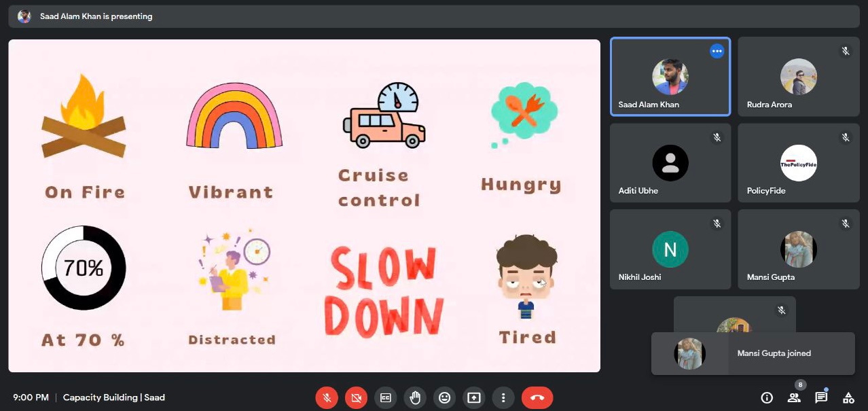Click muted mic icon on Nikhil Joshi tile
Screen dimensions: 868x411
pos(717,224)
